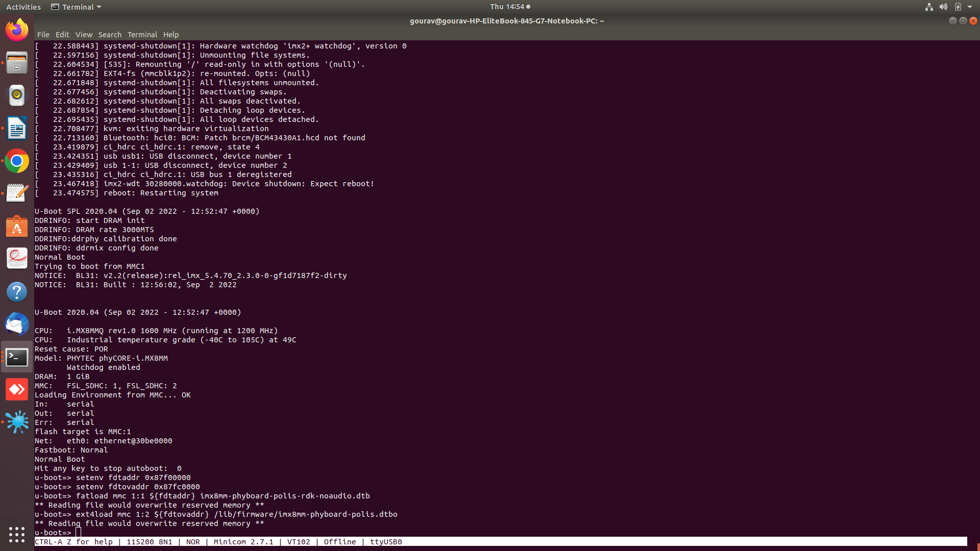
Task: Open the Text Editor notepad icon
Action: point(17,193)
